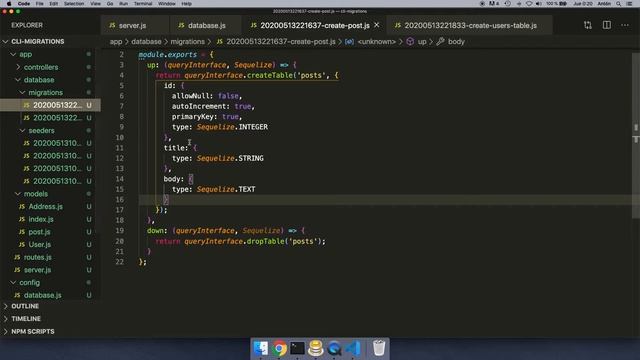Open Visual Studio Code from the Dock
Image resolution: width=640 pixels, height=360 pixels.
(353, 348)
